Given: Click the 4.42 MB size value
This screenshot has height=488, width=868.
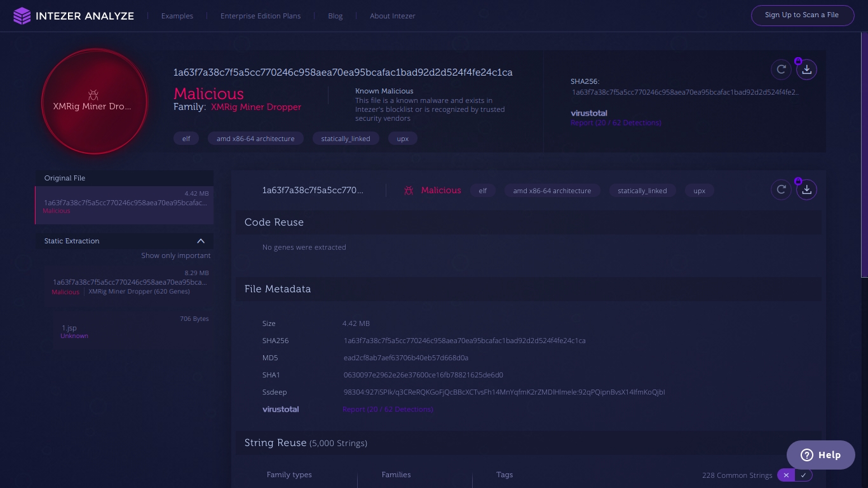Looking at the screenshot, I should pyautogui.click(x=356, y=323).
